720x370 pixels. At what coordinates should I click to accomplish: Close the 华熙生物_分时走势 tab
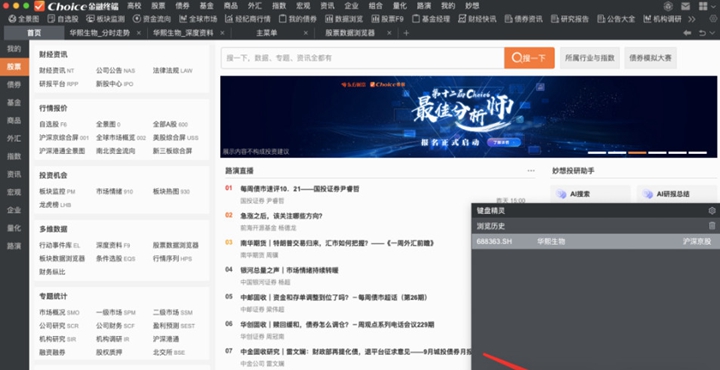[x=139, y=33]
